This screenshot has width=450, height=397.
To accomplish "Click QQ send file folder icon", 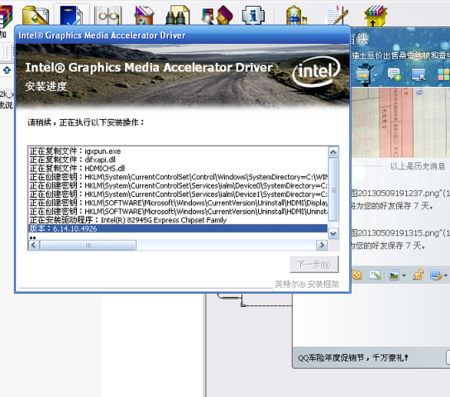I will point(364,75).
